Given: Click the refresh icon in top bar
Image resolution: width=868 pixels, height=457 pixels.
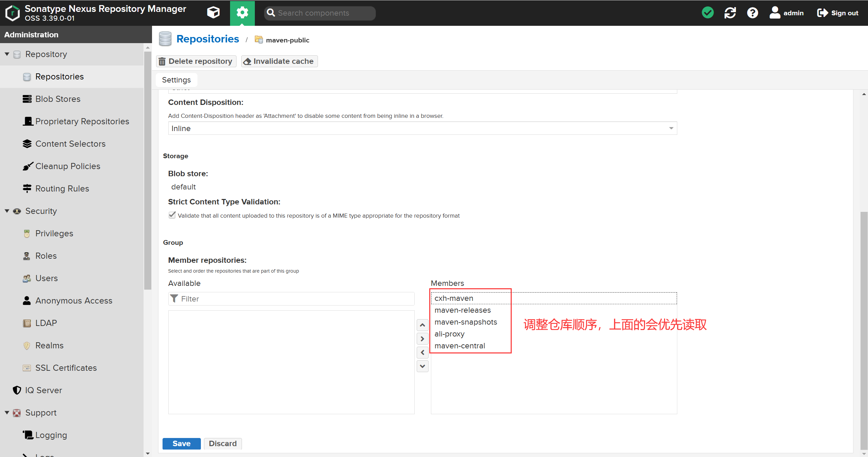Looking at the screenshot, I should point(730,13).
